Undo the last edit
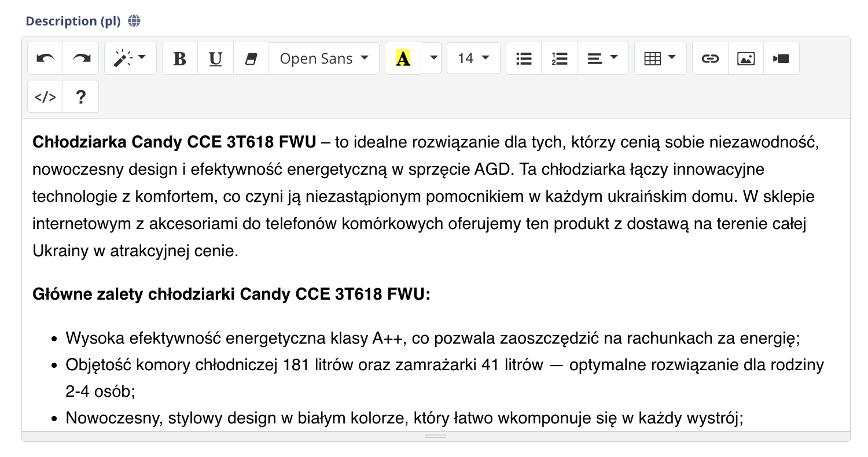 coord(45,58)
